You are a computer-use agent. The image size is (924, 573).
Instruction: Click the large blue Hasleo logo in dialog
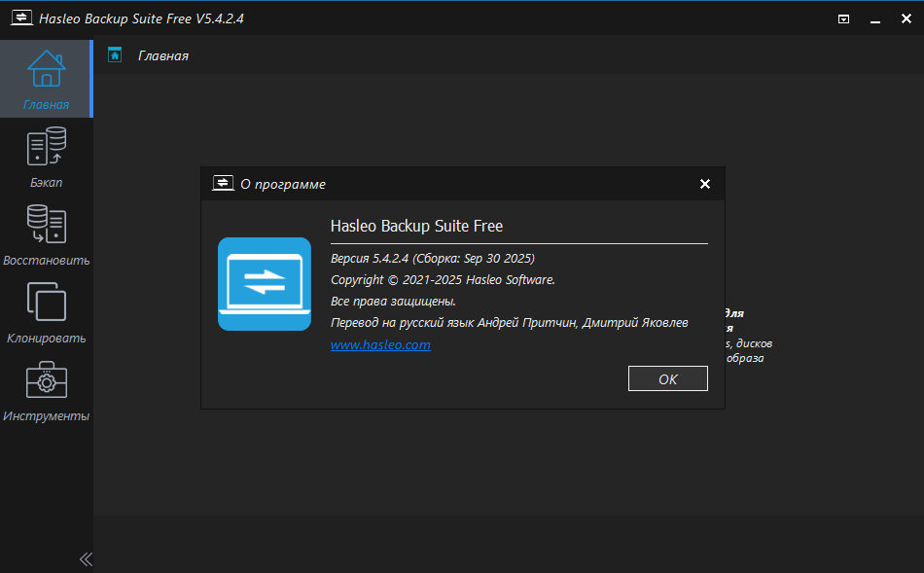click(x=264, y=284)
